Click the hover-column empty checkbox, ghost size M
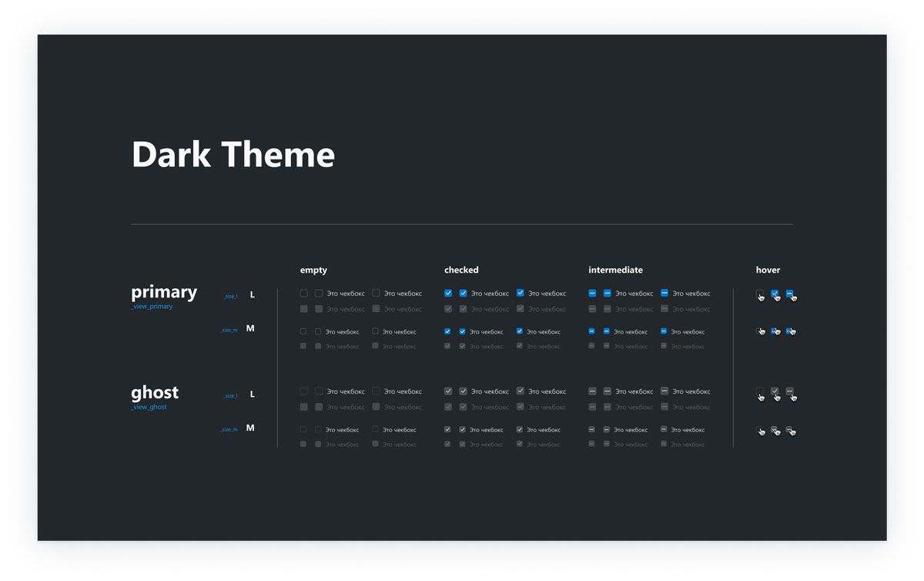Image resolution: width=924 pixels, height=581 pixels. (x=760, y=429)
